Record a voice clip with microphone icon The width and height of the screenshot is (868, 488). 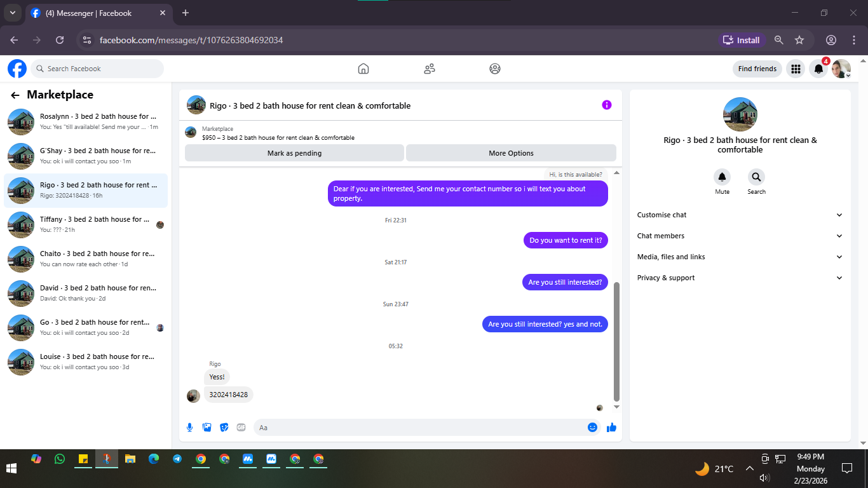point(189,428)
